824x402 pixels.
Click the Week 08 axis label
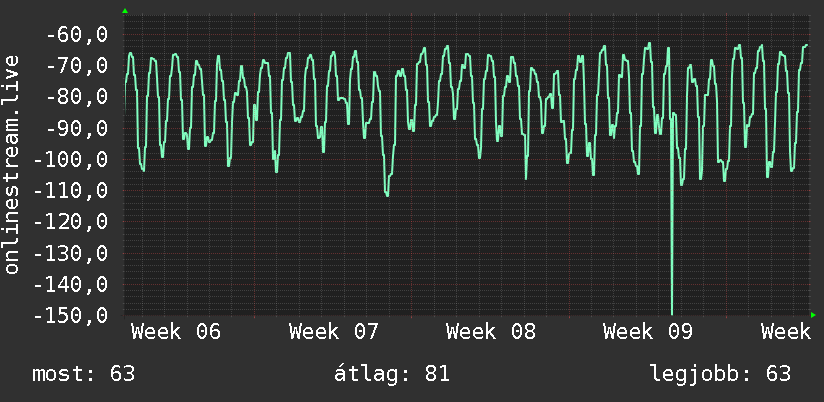(x=491, y=332)
